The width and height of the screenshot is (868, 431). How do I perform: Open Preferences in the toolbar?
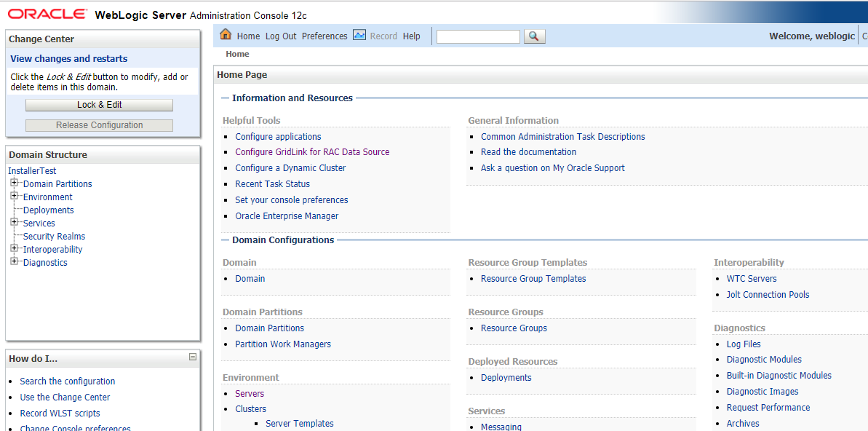point(324,36)
